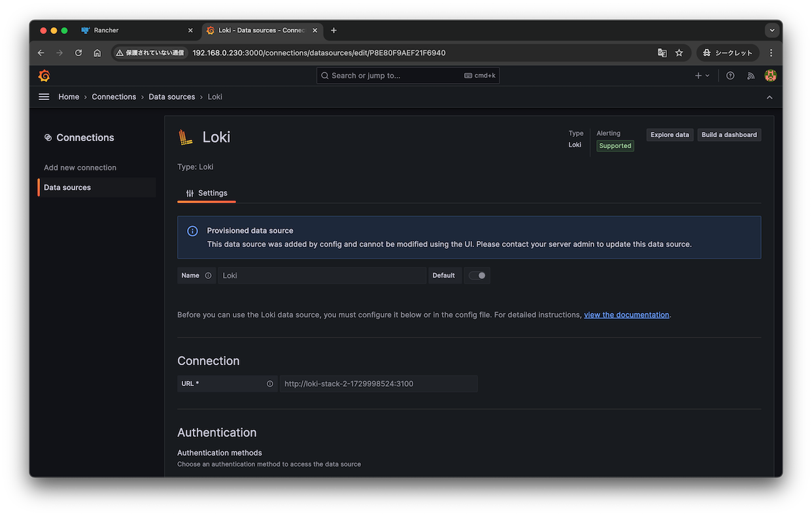This screenshot has height=516, width=812.
Task: Open the plus add-new dropdown
Action: point(702,76)
